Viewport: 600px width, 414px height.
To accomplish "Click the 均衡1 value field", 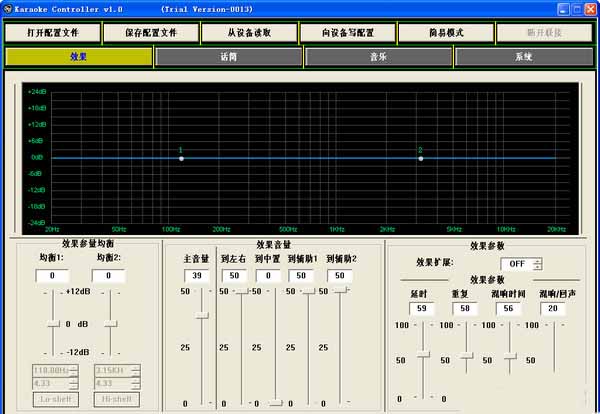I will (x=52, y=275).
